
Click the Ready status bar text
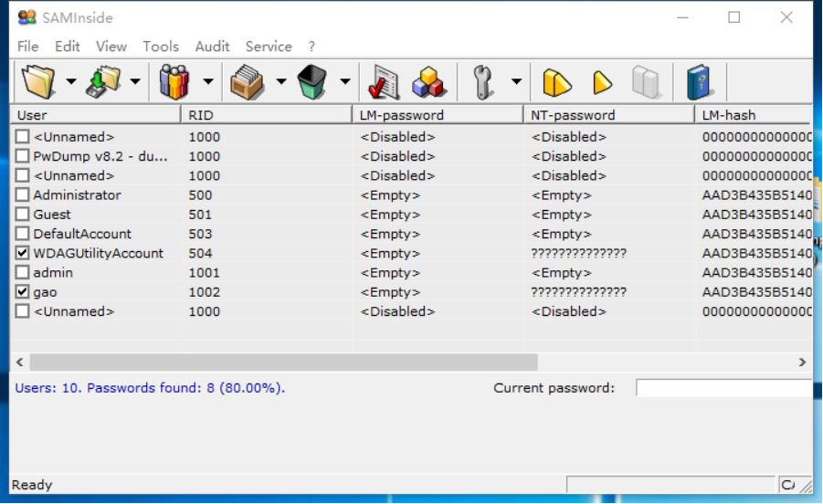click(32, 485)
